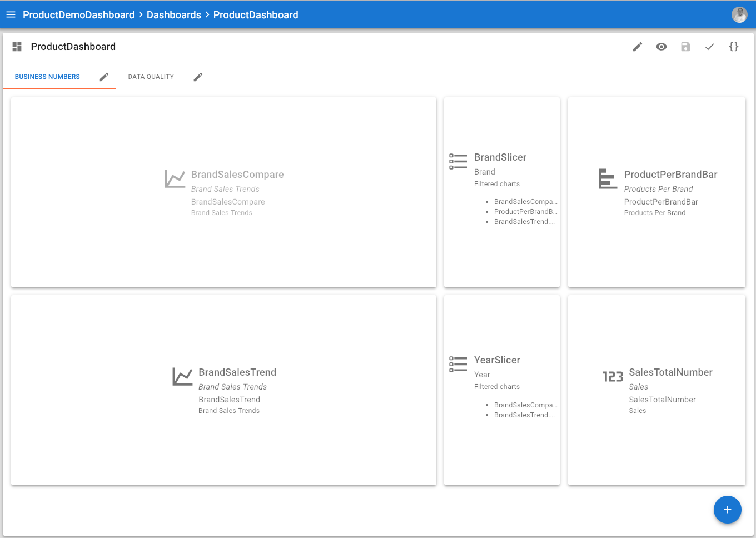Click the dashboard grid icon beside ProductDashboard
Viewport: 756px width, 538px height.
click(x=17, y=47)
